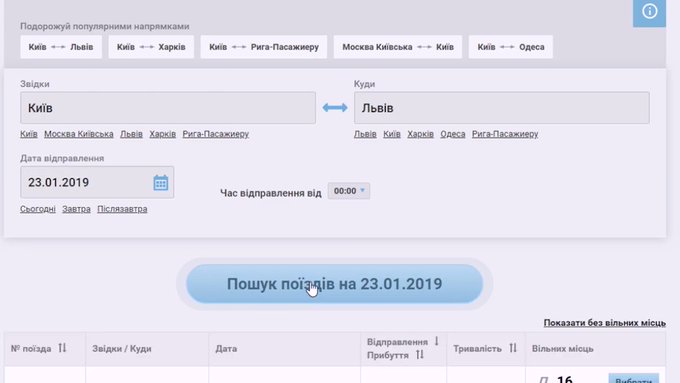Click Показати без вільних місць link
The image size is (680, 383).
[x=605, y=323]
